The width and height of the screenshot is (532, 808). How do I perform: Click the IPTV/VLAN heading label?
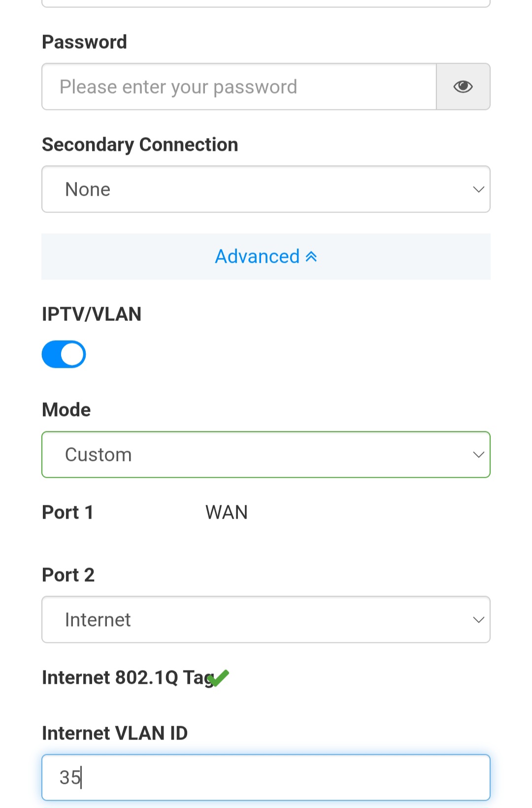click(92, 314)
